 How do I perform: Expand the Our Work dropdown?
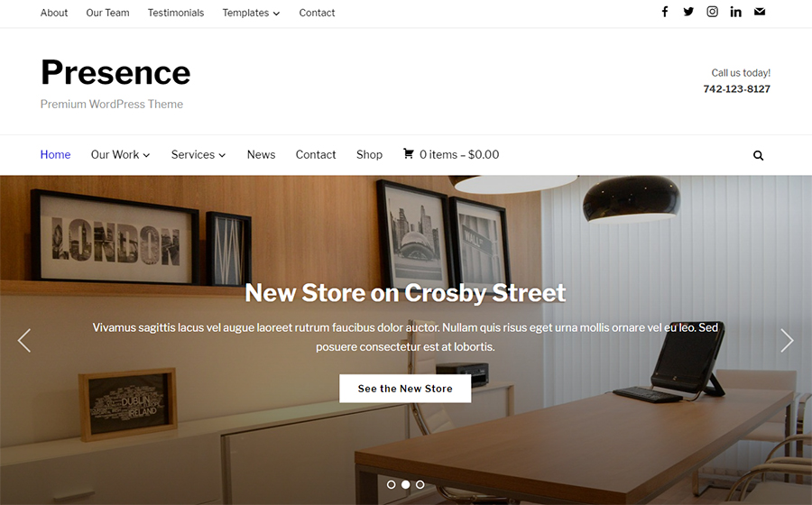120,155
